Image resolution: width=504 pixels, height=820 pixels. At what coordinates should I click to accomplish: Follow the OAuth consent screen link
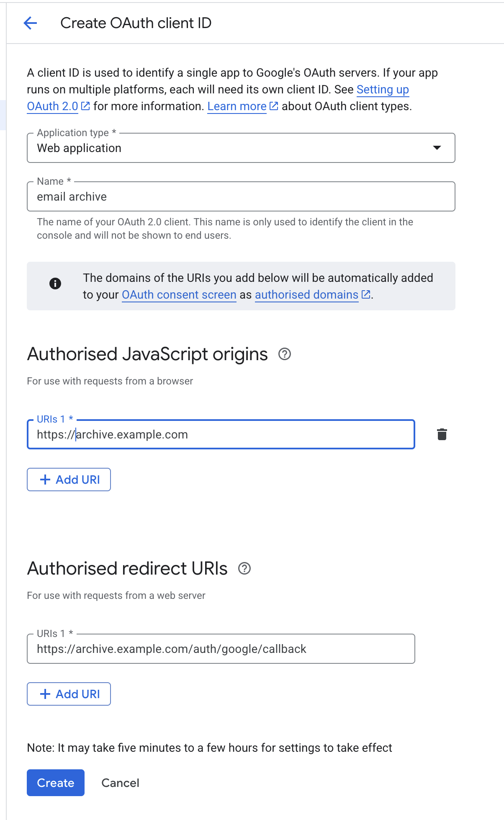pos(179,295)
